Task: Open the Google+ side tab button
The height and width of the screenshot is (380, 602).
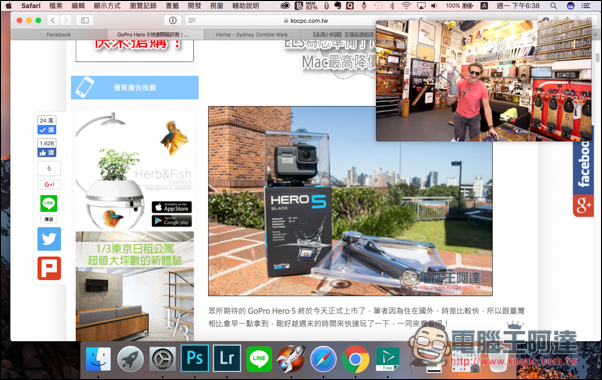Action: 583,206
